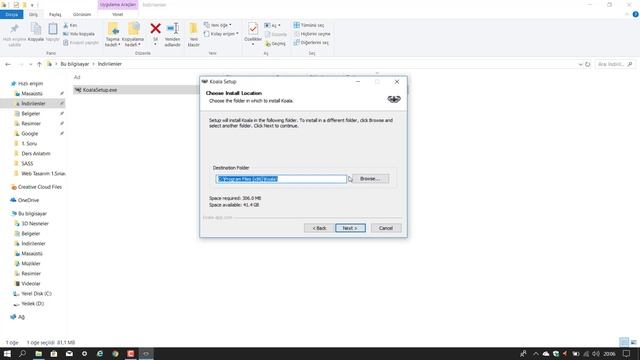Open the Dosya ribbon tab
Screen dimensions: 640x360
[11, 14]
